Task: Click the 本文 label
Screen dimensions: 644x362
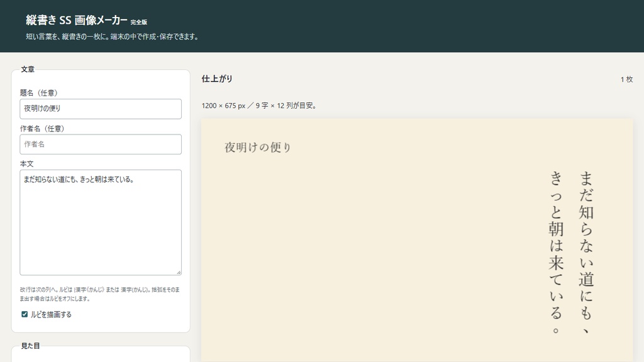Action: point(26,164)
